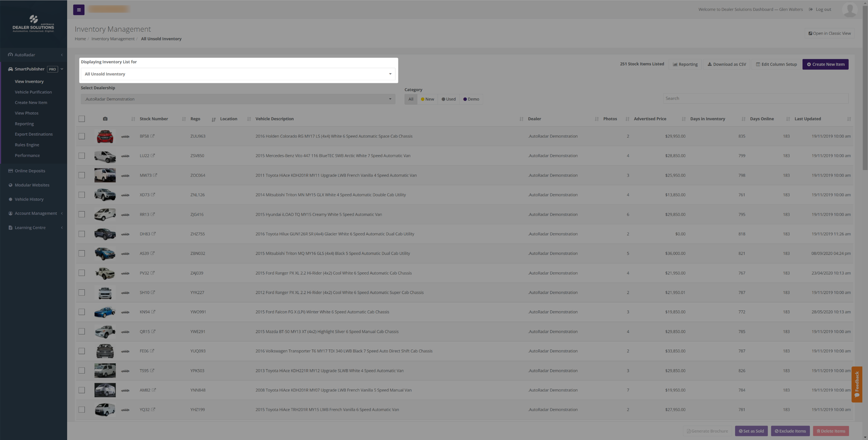The height and width of the screenshot is (440, 868).
Task: Click the car icon in BF58 row
Action: [x=125, y=136]
